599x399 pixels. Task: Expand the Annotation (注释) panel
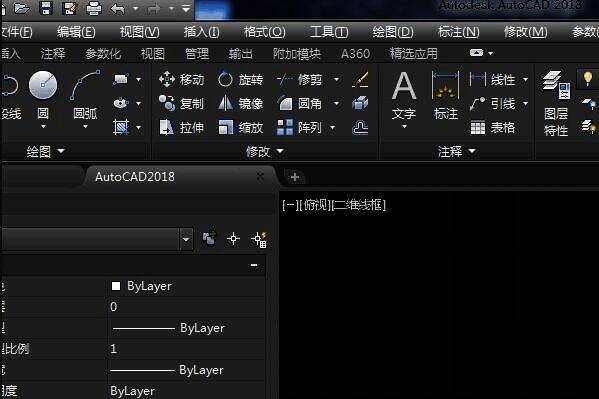point(457,152)
